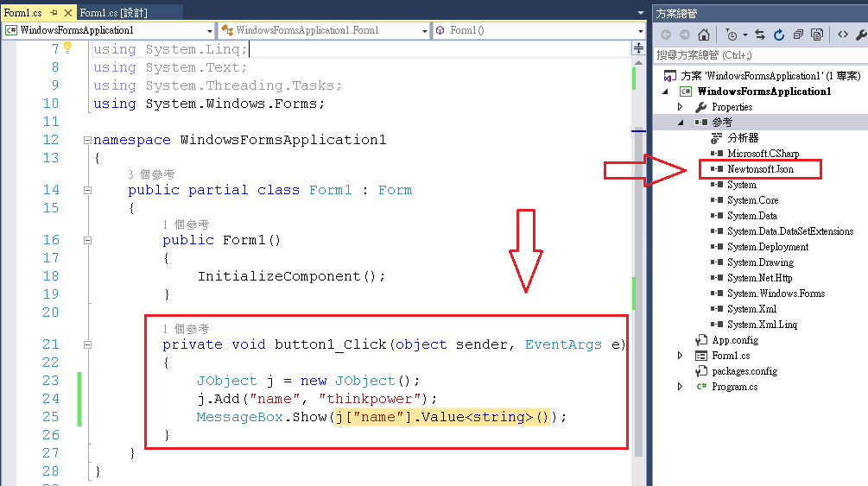Open the WindowsFormsApplication1 project dropdown
The height and width of the screenshot is (486, 868).
[x=209, y=30]
